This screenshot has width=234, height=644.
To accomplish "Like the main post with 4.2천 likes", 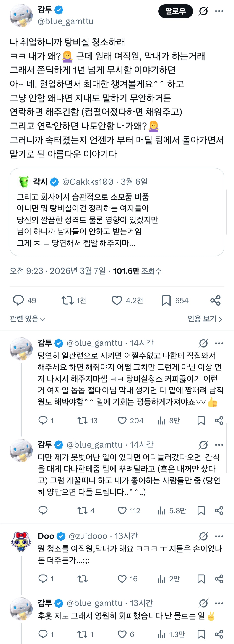I will click(x=117, y=300).
